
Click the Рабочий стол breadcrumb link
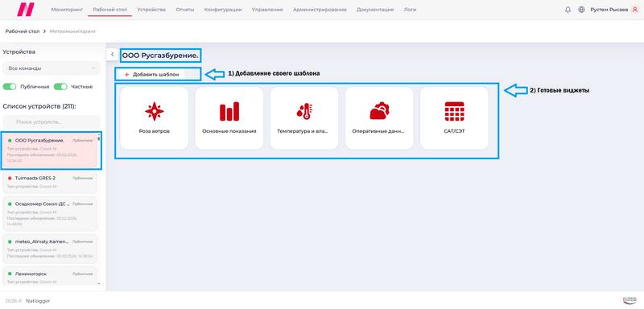click(23, 31)
